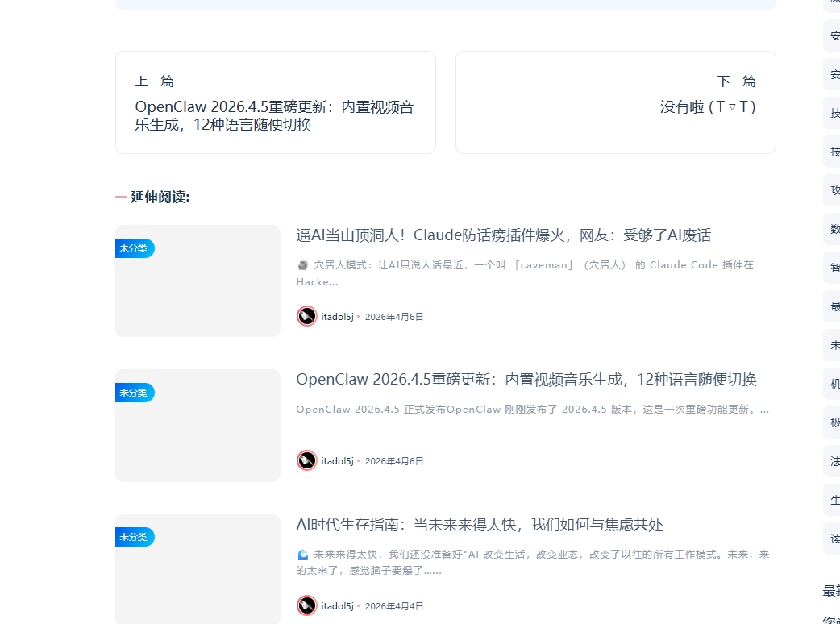
Task: Click the 未分类 badge on the bottom article card
Action: (x=134, y=537)
